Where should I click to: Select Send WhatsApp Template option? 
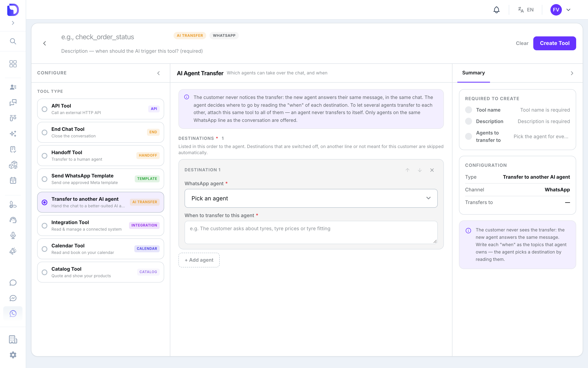pyautogui.click(x=101, y=179)
